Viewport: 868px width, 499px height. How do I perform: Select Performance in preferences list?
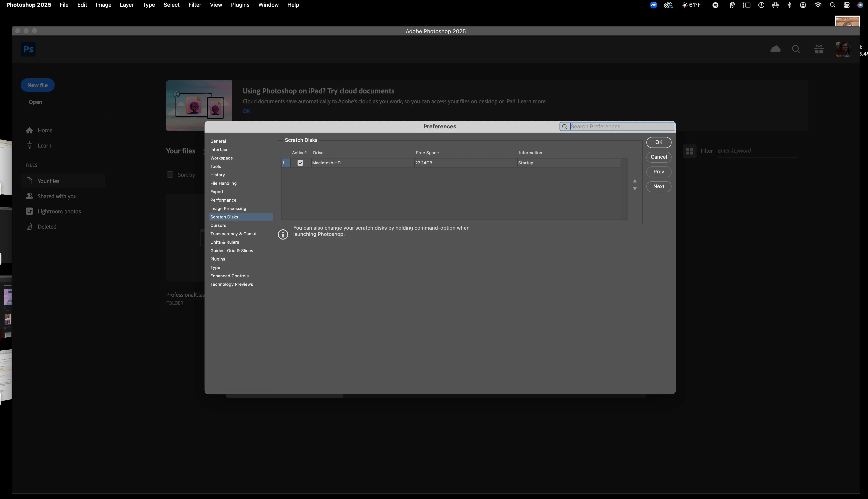pyautogui.click(x=223, y=200)
